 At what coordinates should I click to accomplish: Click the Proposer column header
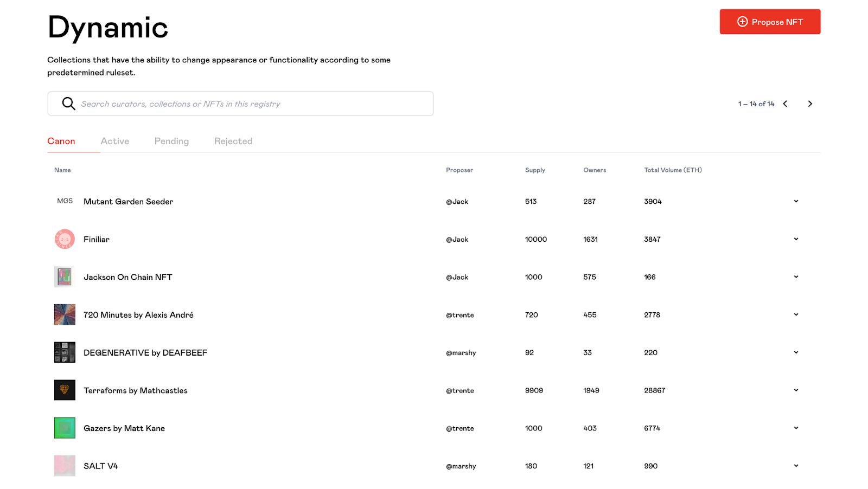tap(459, 170)
